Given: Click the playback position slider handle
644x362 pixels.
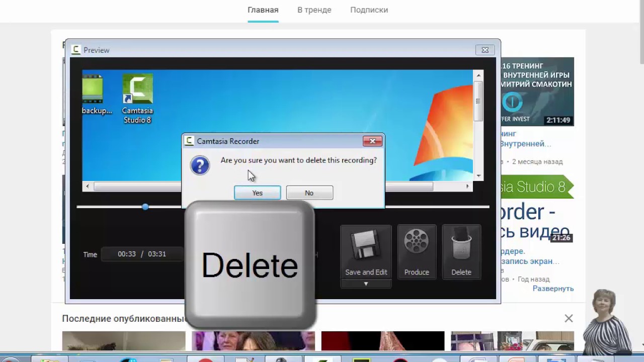Looking at the screenshot, I should coord(145,207).
